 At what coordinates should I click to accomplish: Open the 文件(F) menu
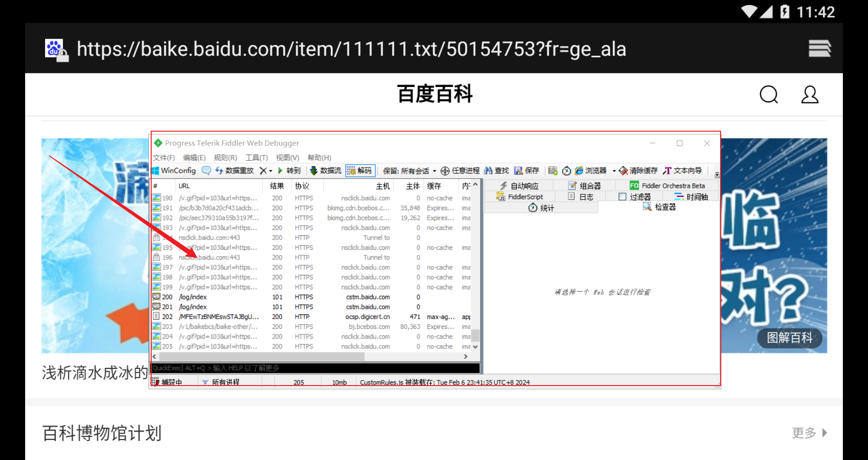(x=164, y=158)
